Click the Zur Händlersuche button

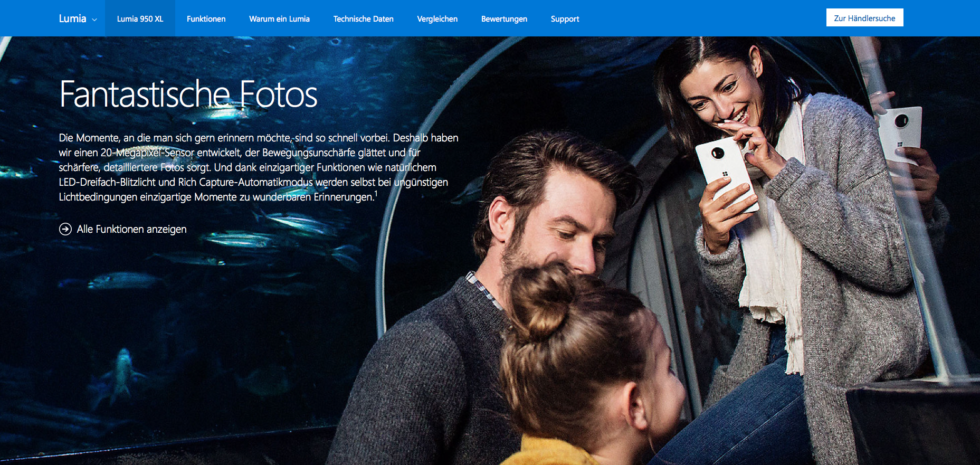[x=864, y=17]
